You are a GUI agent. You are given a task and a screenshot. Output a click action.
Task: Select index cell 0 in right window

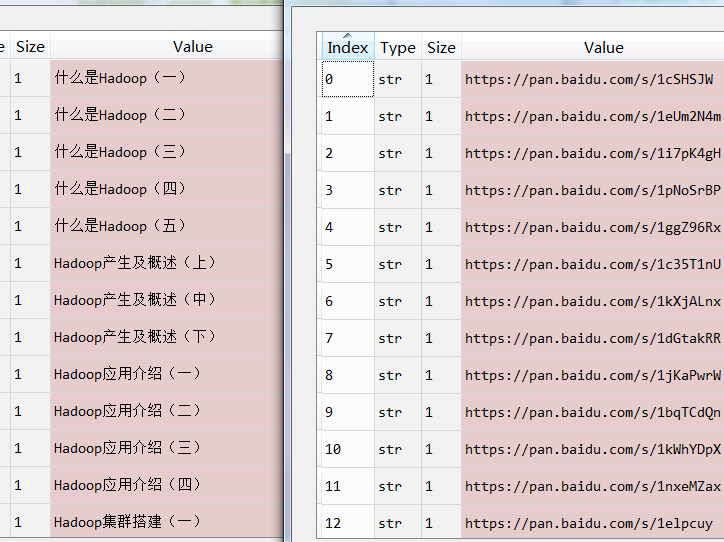point(348,79)
